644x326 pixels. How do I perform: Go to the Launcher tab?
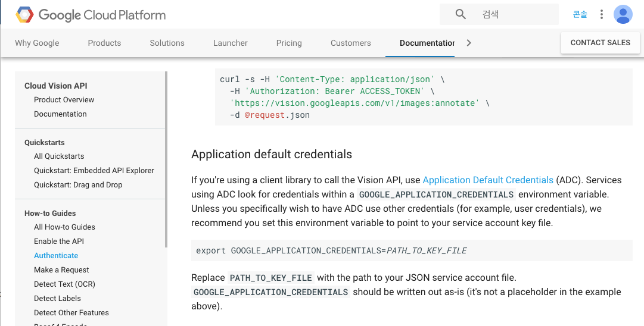click(x=231, y=43)
